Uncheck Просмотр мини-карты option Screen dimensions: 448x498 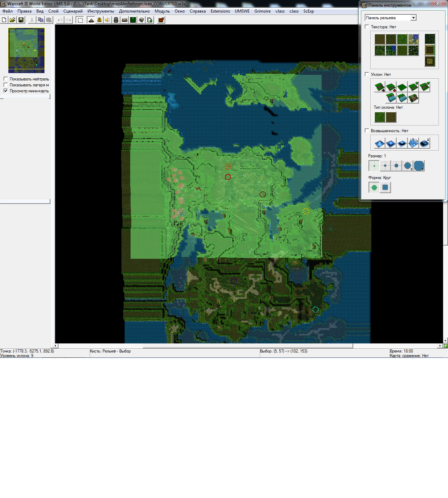[6, 91]
